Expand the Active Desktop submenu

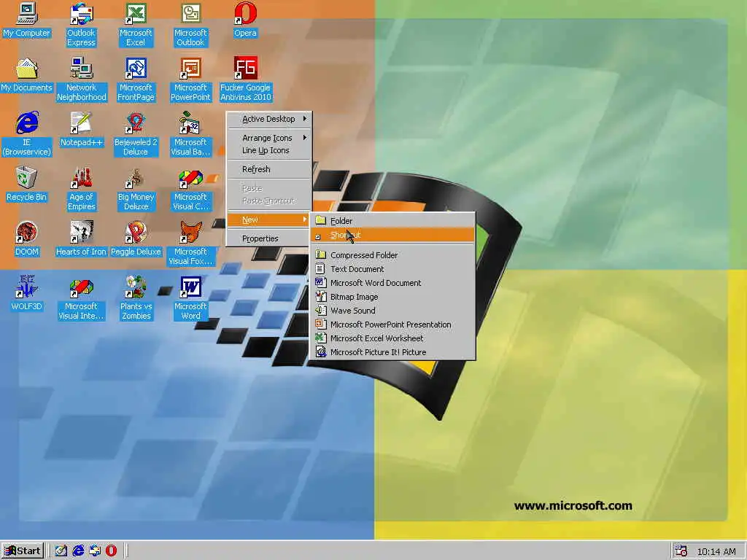[269, 119]
